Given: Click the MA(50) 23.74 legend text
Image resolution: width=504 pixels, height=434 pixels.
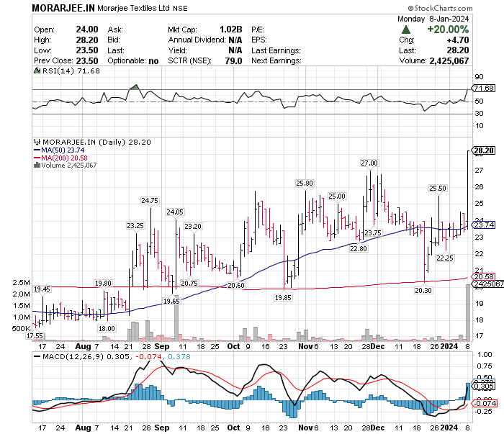Looking at the screenshot, I should (63, 150).
